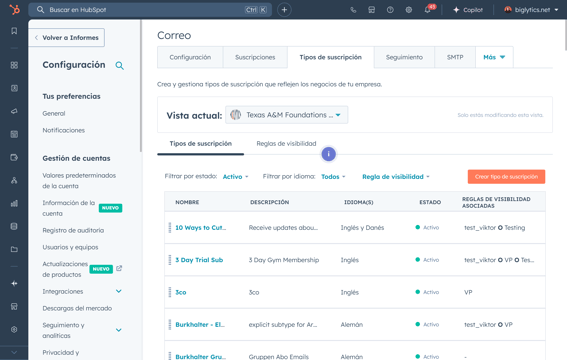567x360 pixels.
Task: Expand Seguimiento y analíticas section
Action: pyautogui.click(x=119, y=330)
